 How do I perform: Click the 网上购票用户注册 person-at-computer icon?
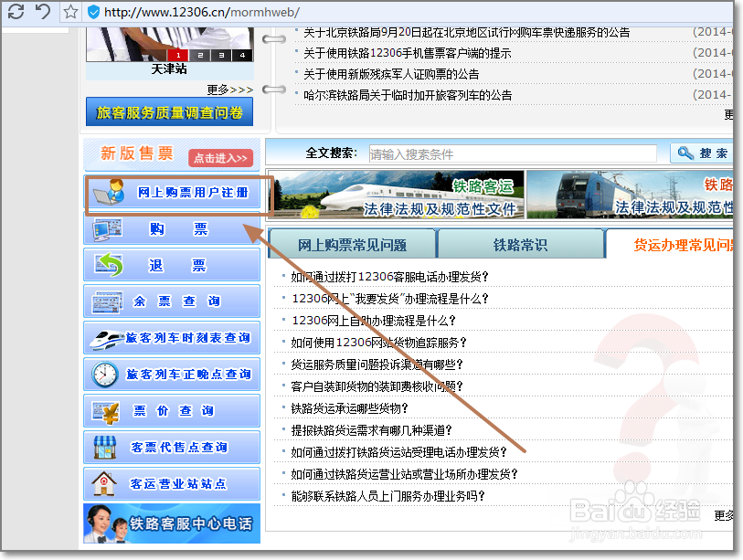[107, 193]
